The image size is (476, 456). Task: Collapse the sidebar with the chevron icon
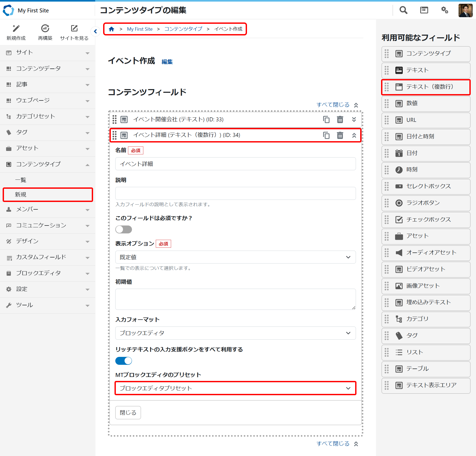click(95, 31)
